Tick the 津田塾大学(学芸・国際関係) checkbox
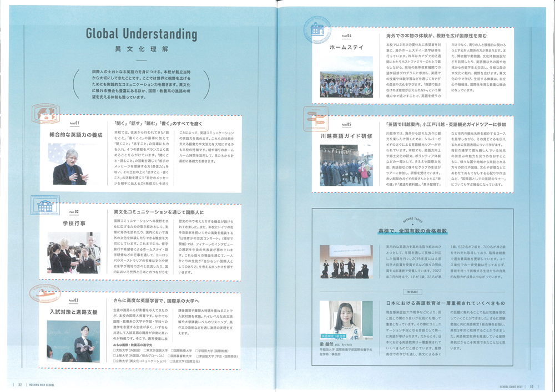 197,356
